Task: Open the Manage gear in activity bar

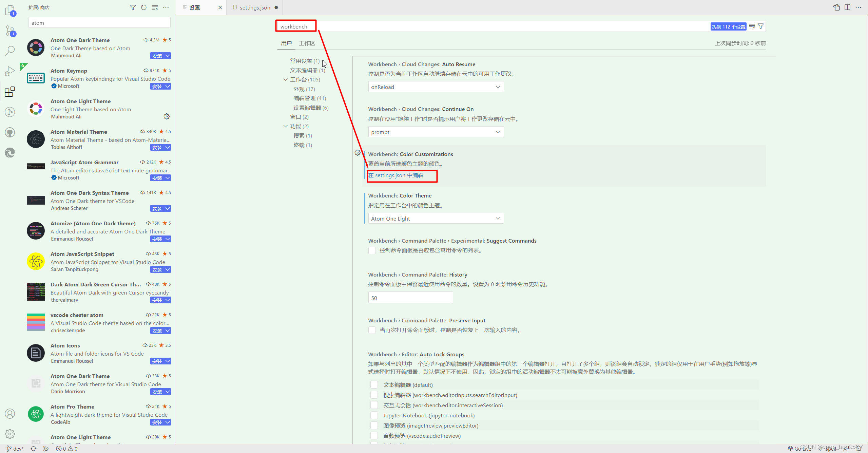Action: (10, 434)
